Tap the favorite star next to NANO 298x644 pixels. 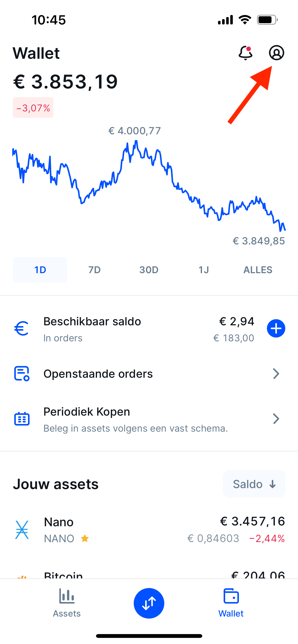tap(85, 538)
